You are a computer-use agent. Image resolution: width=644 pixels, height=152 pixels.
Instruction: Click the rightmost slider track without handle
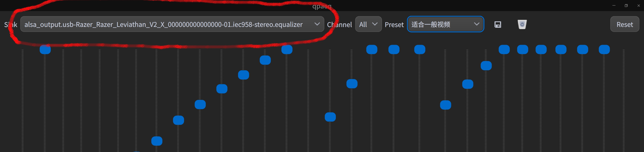624,100
